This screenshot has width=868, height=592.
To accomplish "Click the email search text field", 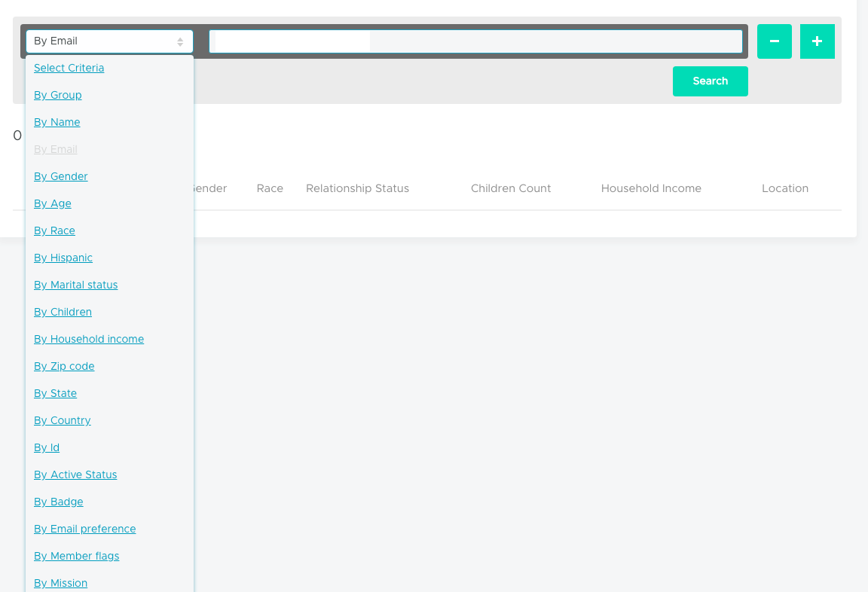I will (x=475, y=41).
